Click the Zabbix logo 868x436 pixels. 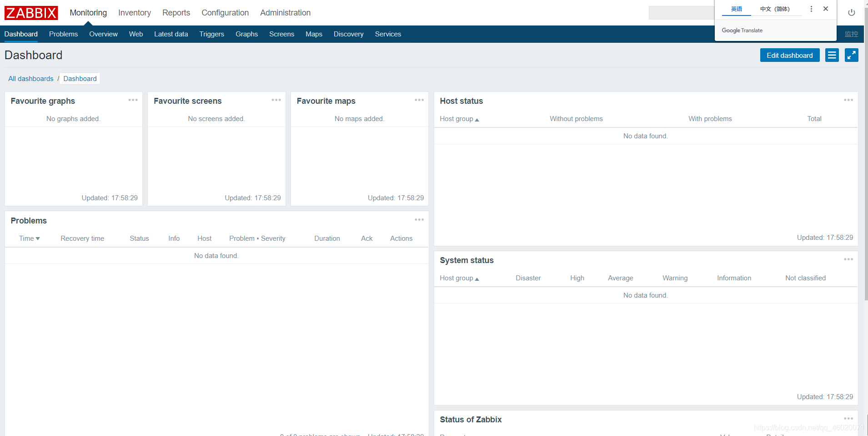31,13
